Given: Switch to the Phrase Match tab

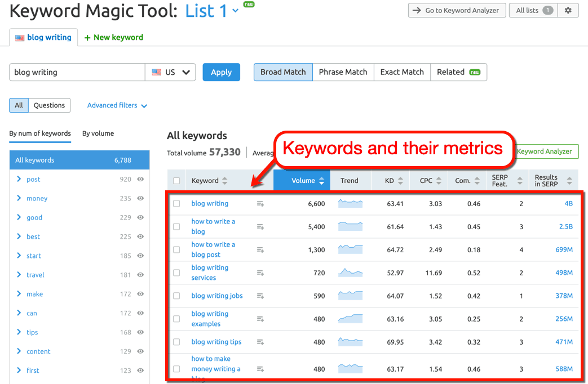Looking at the screenshot, I should [x=343, y=72].
